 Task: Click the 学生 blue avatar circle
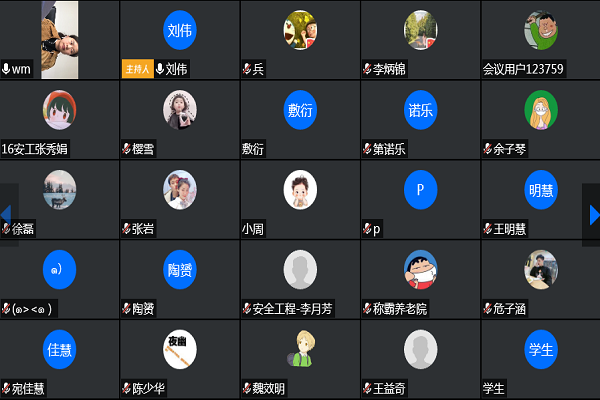click(x=541, y=349)
